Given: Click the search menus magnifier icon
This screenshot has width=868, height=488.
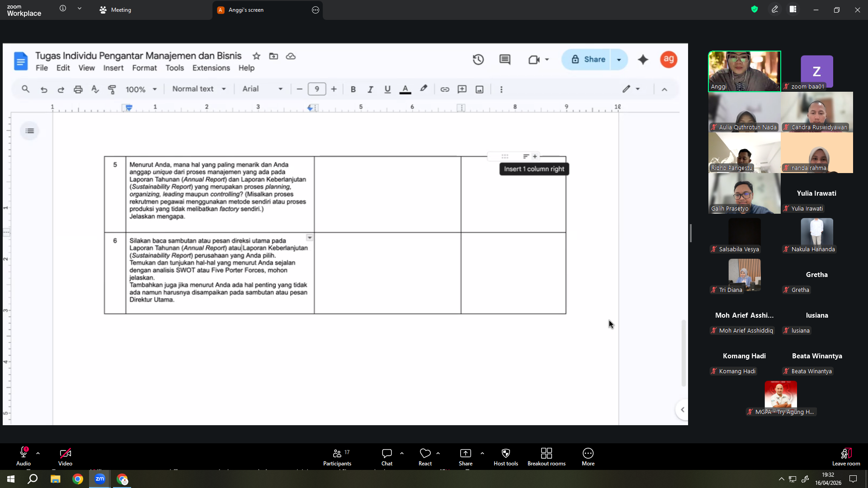Looking at the screenshot, I should (26, 89).
